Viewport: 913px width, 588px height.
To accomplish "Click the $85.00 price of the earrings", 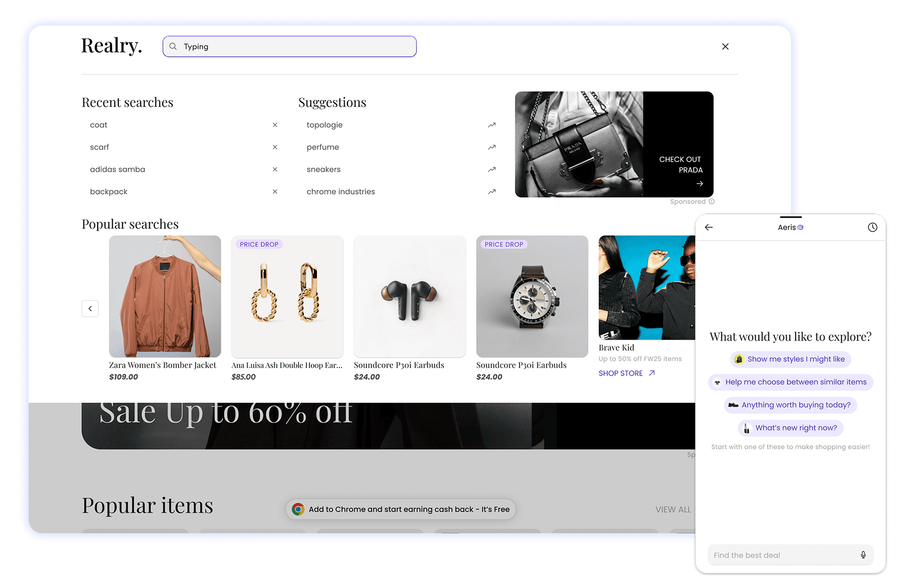I will [x=244, y=377].
